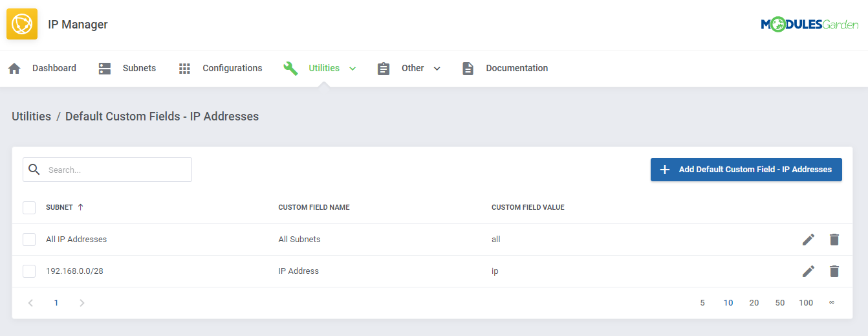Show 20 entries per page
The image size is (868, 336).
[754, 303]
